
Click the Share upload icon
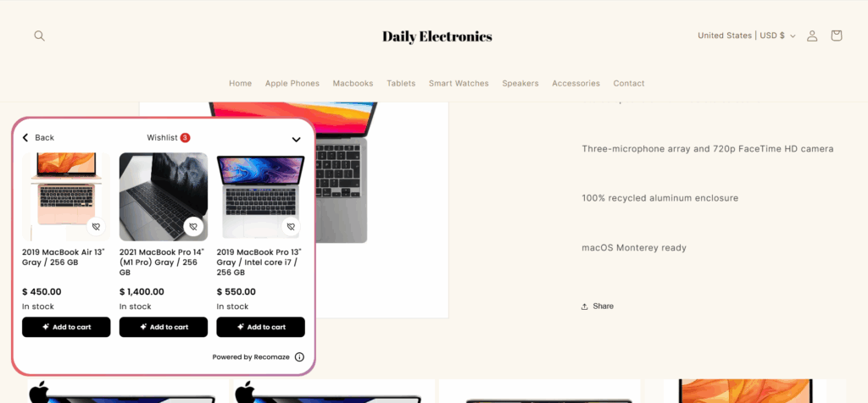pyautogui.click(x=584, y=306)
